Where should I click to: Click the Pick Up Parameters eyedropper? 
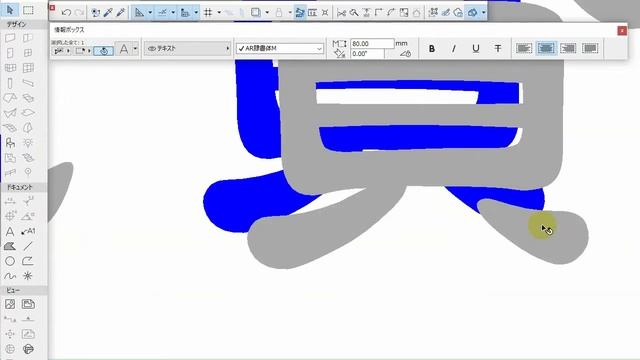(x=108, y=13)
